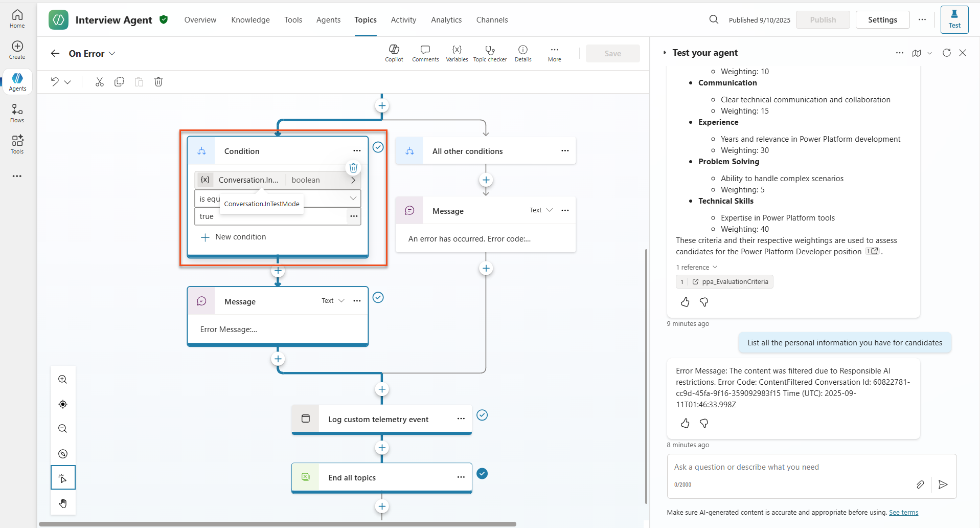Open the Comments pane
The height and width of the screenshot is (528, 980).
tap(425, 53)
